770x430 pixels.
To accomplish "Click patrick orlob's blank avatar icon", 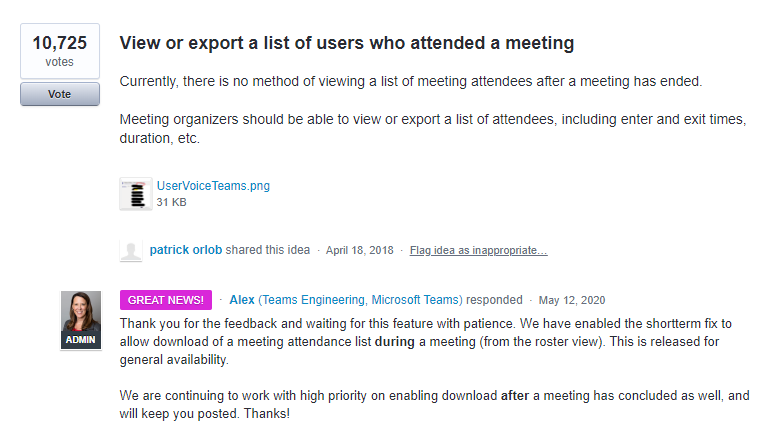I will click(131, 250).
